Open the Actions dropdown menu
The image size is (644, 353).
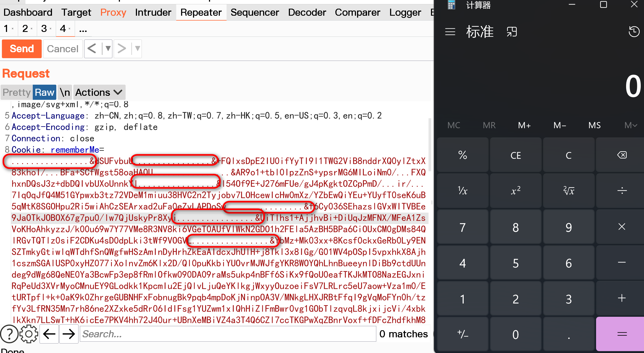(99, 92)
